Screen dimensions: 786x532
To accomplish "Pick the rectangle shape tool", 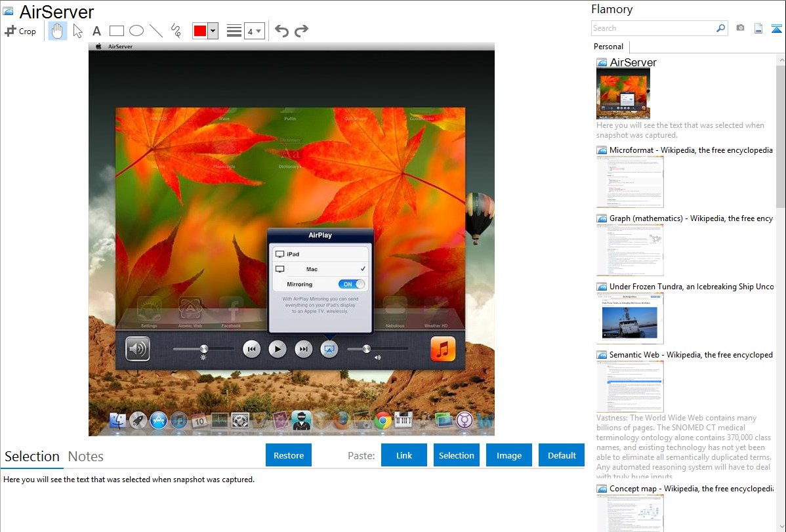I will 117,31.
